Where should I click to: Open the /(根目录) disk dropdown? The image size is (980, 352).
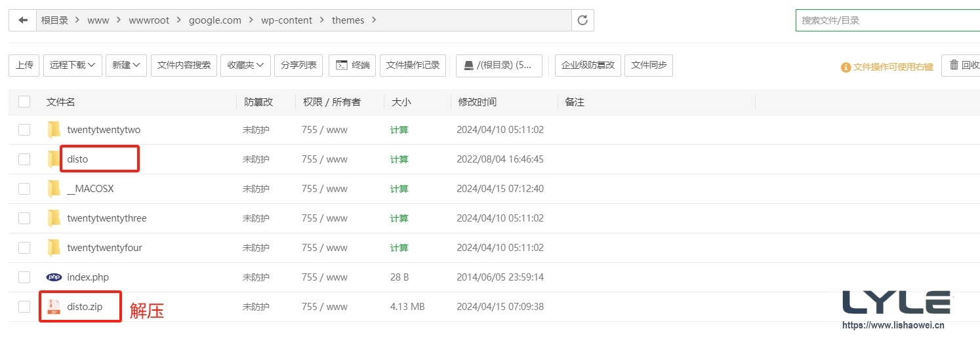coord(499,66)
